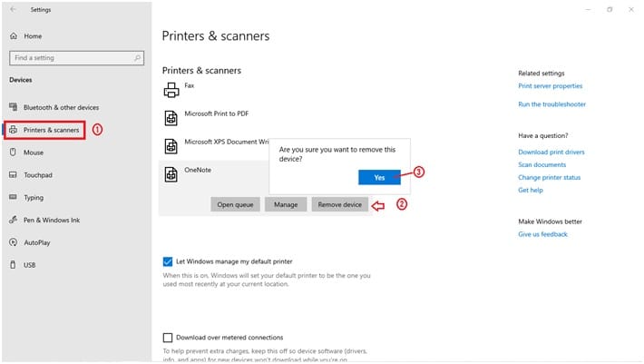Open Pen & Windows Ink settings
Screen dimensions: 644x364
[52, 221]
